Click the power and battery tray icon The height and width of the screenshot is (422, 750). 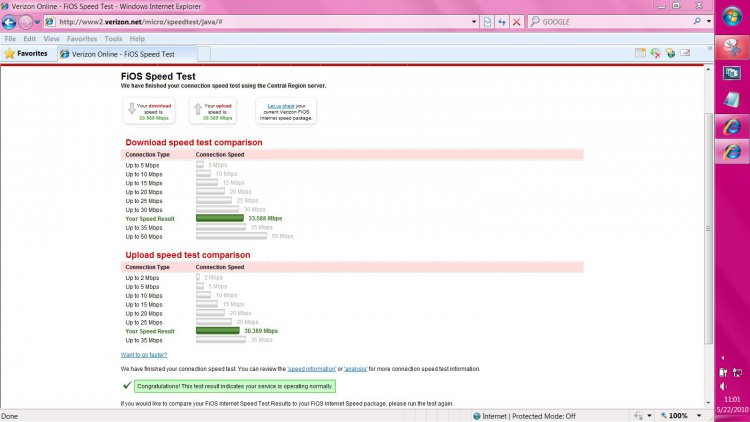[x=723, y=372]
